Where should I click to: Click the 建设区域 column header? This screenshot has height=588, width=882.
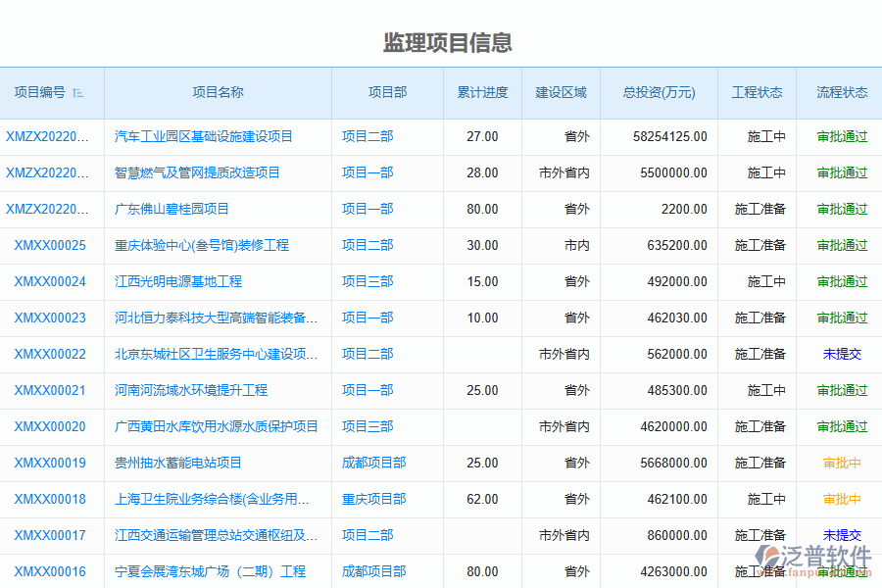561,93
